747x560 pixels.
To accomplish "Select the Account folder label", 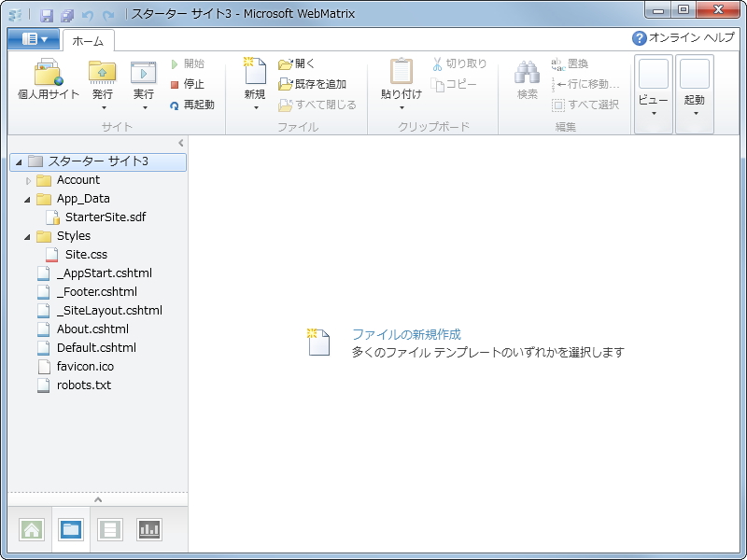I will [x=78, y=180].
